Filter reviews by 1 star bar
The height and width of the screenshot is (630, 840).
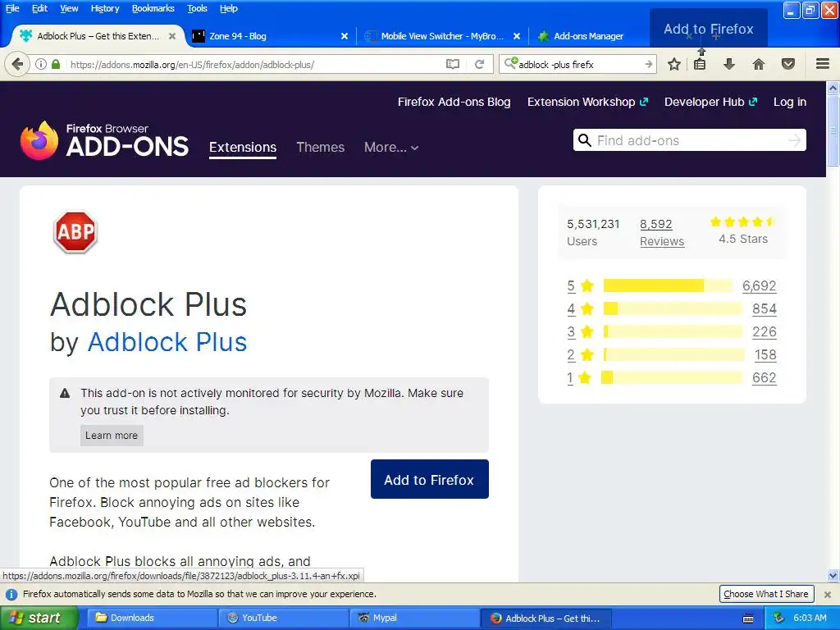(x=672, y=377)
